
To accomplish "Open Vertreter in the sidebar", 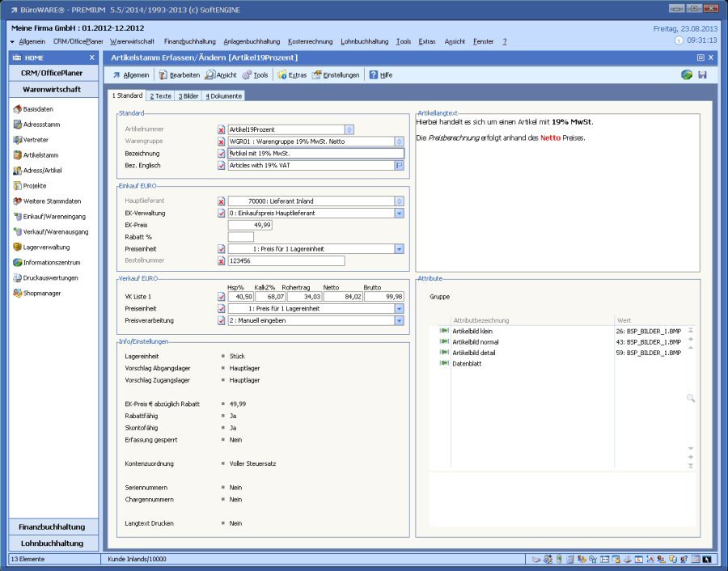I will tap(31, 140).
